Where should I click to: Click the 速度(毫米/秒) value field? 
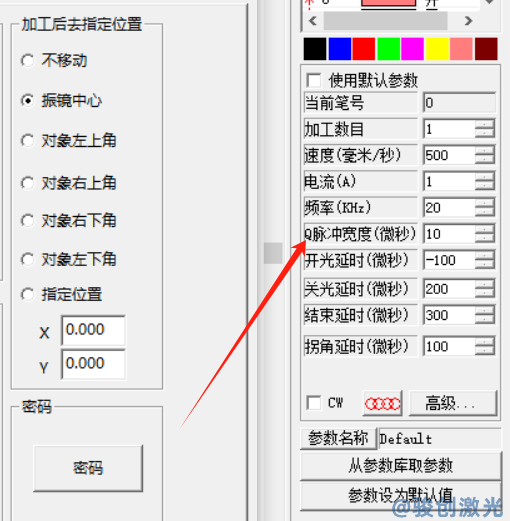click(x=449, y=155)
